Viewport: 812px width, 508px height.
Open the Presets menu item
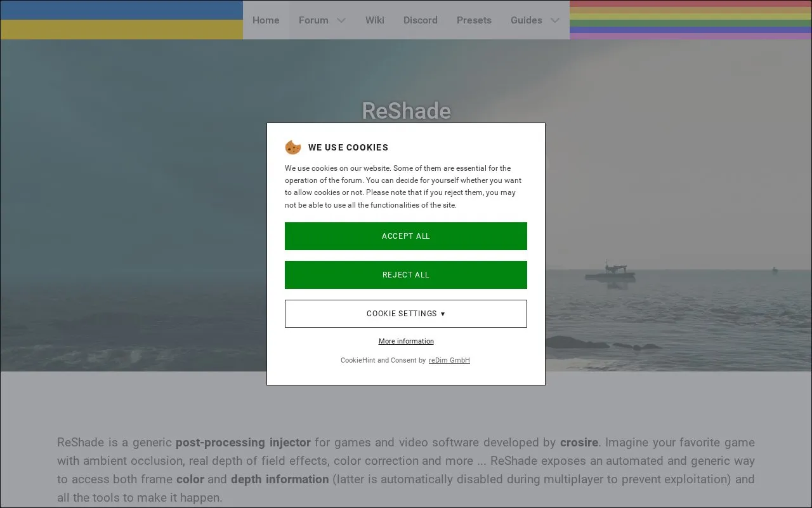474,20
